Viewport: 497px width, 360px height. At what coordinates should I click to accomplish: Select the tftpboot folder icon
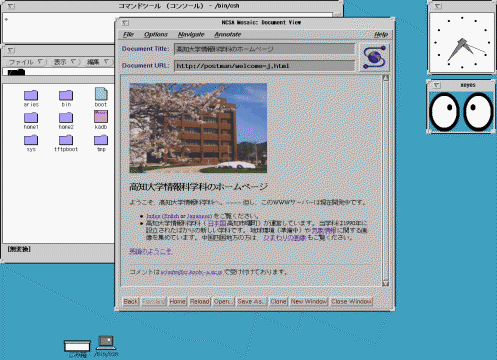(66, 140)
